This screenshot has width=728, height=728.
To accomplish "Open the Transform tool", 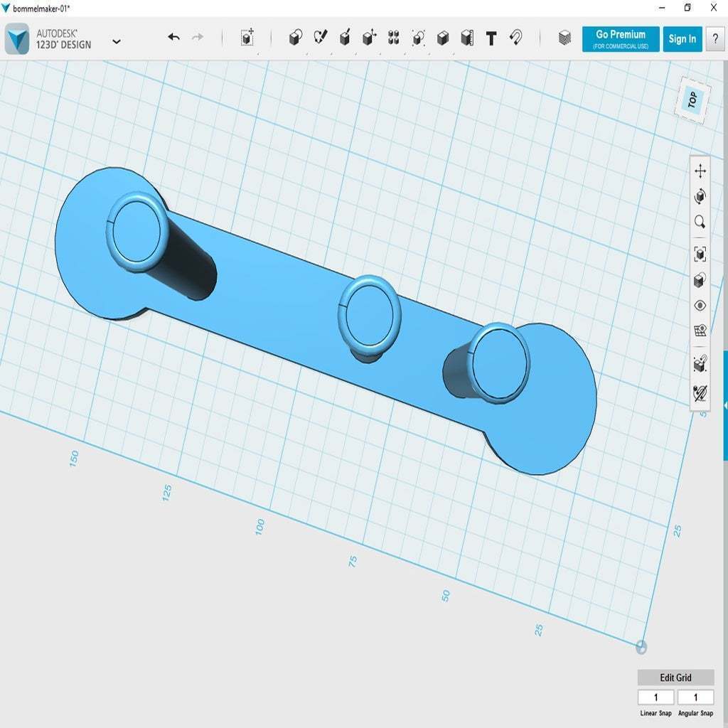I will (x=247, y=37).
